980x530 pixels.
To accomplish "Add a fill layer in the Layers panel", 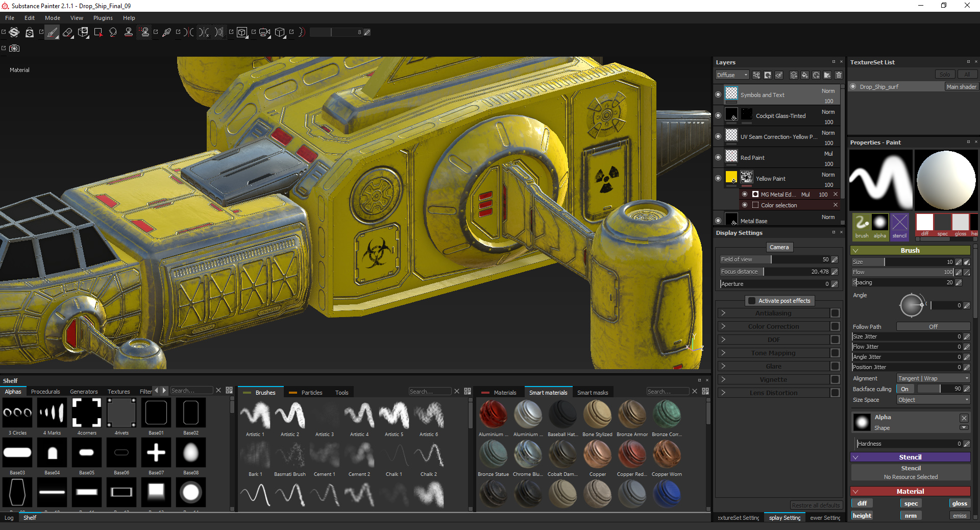I will coord(805,75).
